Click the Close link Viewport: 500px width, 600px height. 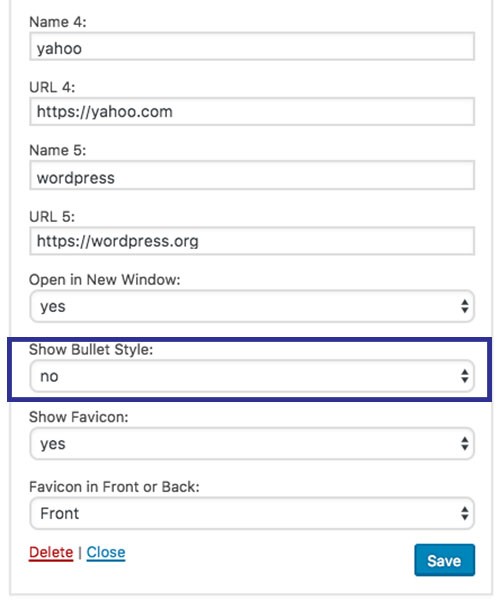[106, 552]
